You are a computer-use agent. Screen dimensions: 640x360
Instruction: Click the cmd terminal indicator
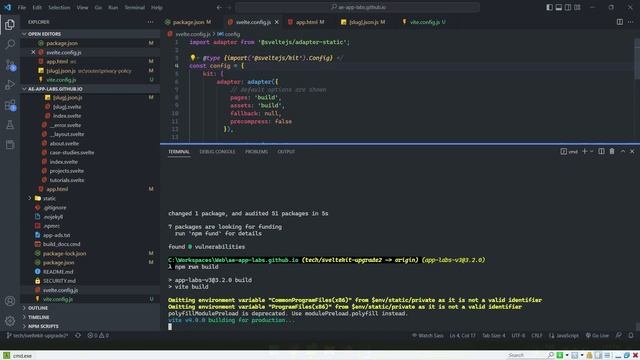[569, 151]
